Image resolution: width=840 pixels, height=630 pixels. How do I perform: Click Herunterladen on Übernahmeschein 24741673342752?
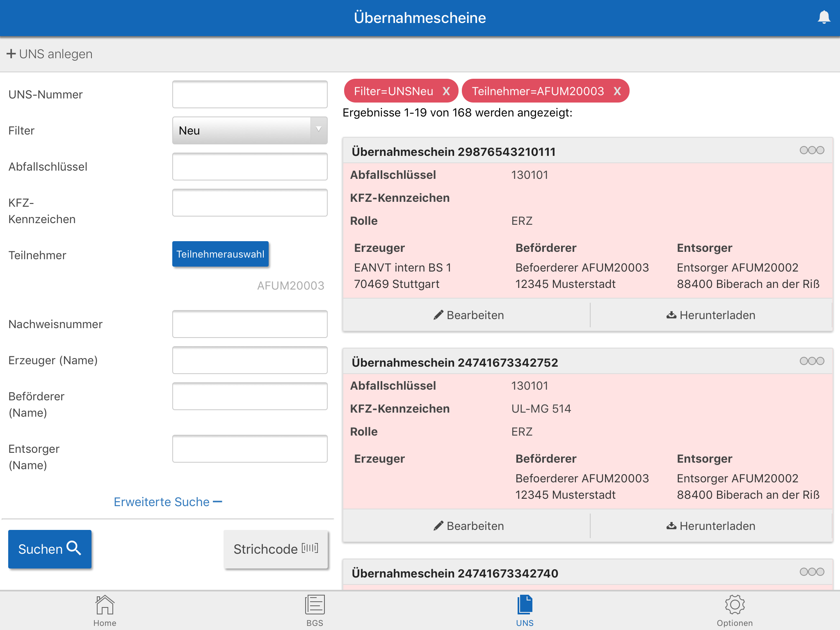click(711, 526)
